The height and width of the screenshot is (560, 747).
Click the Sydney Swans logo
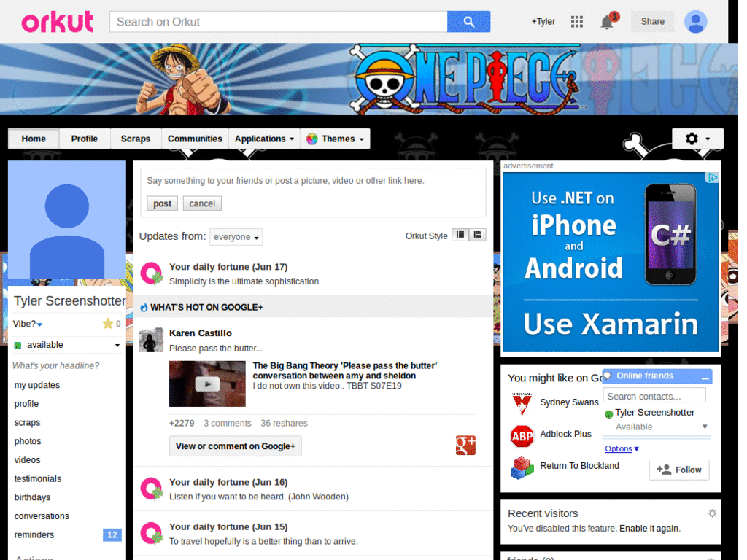click(522, 403)
